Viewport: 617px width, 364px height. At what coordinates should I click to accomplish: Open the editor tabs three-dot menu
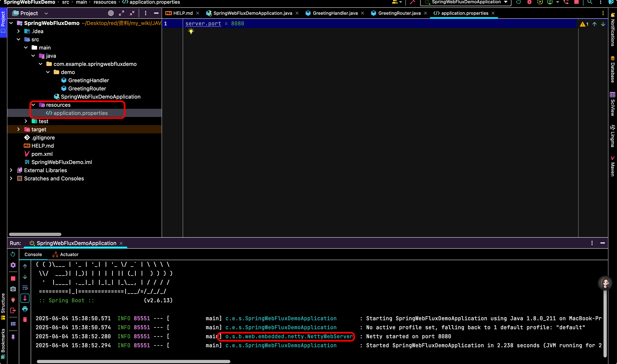(603, 13)
